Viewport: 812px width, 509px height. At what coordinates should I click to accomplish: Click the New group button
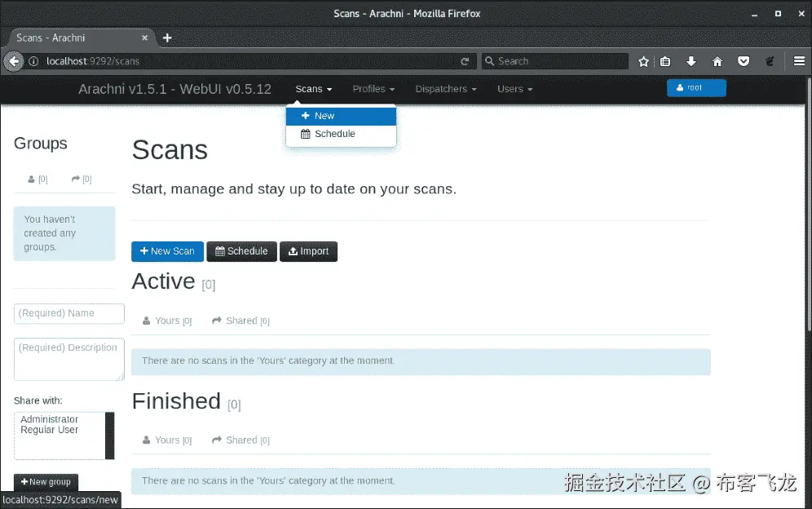[x=46, y=482]
